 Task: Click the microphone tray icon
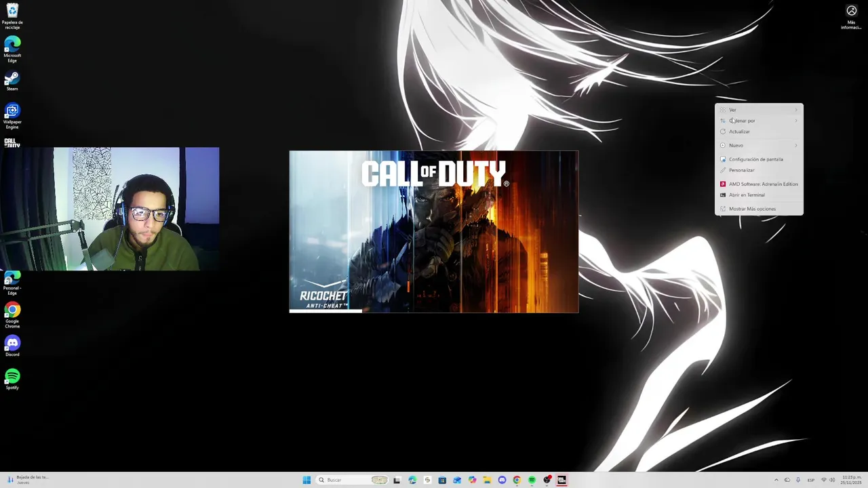click(797, 480)
